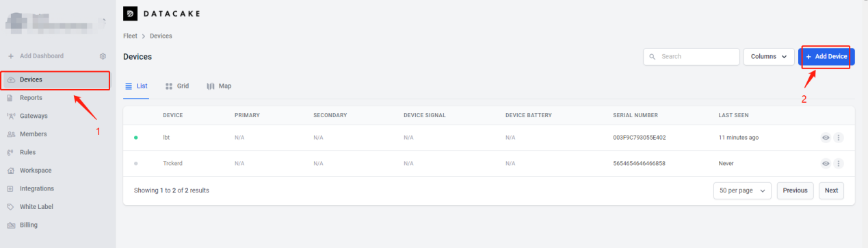This screenshot has height=248, width=868.
Task: Click the Devices cloud icon in sidebar
Action: pos(11,80)
